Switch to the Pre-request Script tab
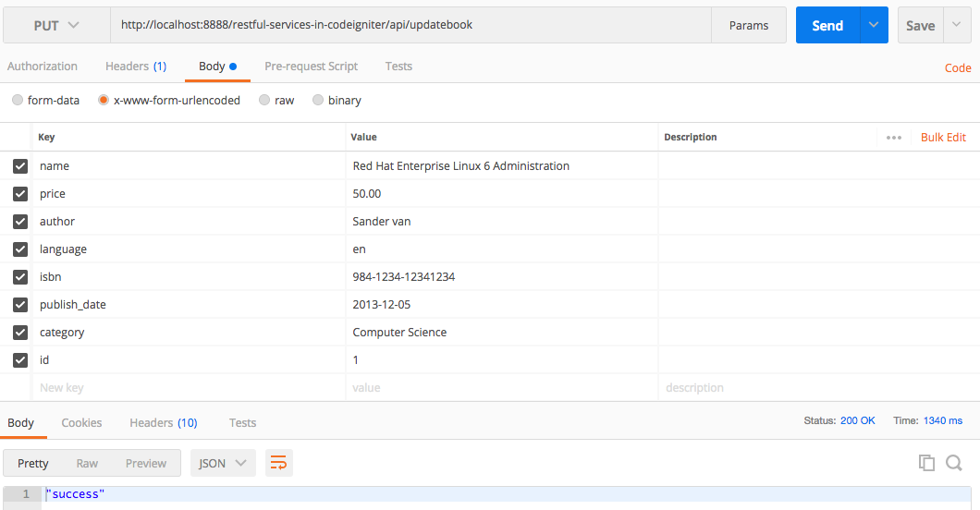980x510 pixels. pos(311,67)
